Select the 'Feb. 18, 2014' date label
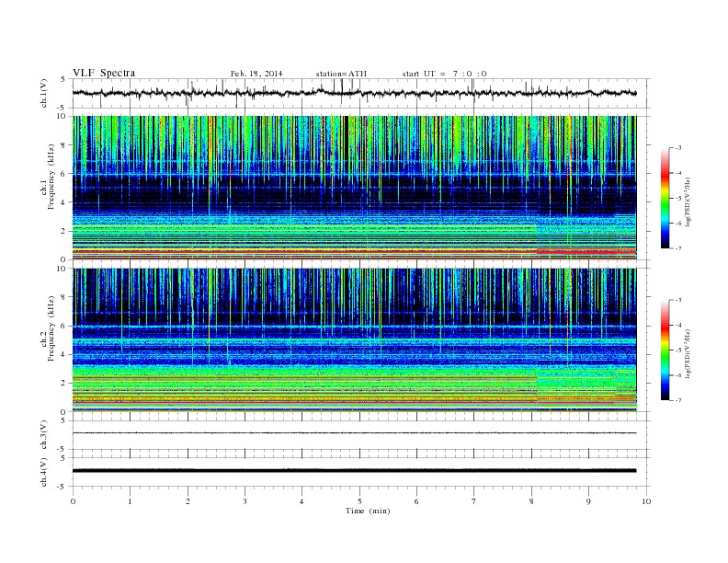Image resolution: width=728 pixels, height=563 pixels. click(x=256, y=74)
